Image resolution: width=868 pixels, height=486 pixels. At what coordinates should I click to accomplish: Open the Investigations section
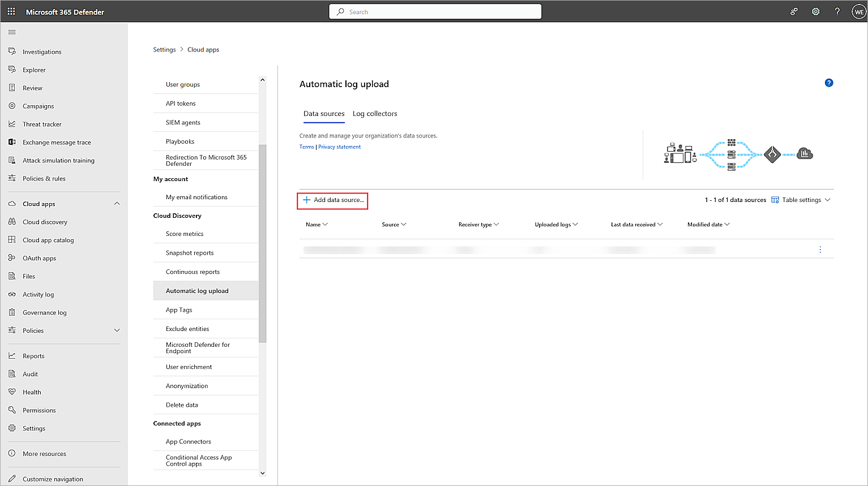click(42, 51)
